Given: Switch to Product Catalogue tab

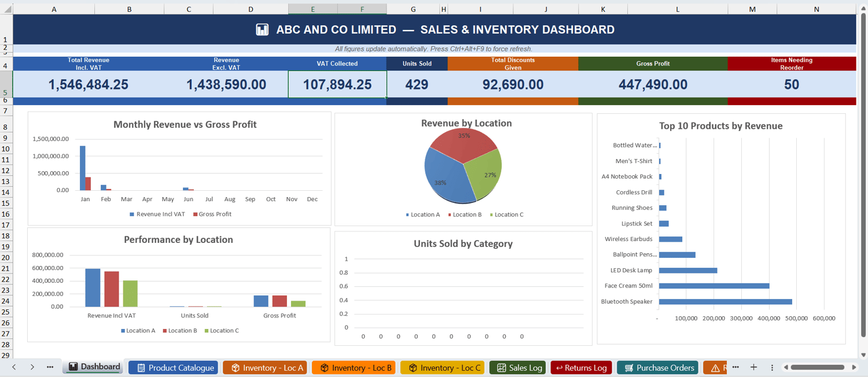Looking at the screenshot, I should (x=173, y=368).
